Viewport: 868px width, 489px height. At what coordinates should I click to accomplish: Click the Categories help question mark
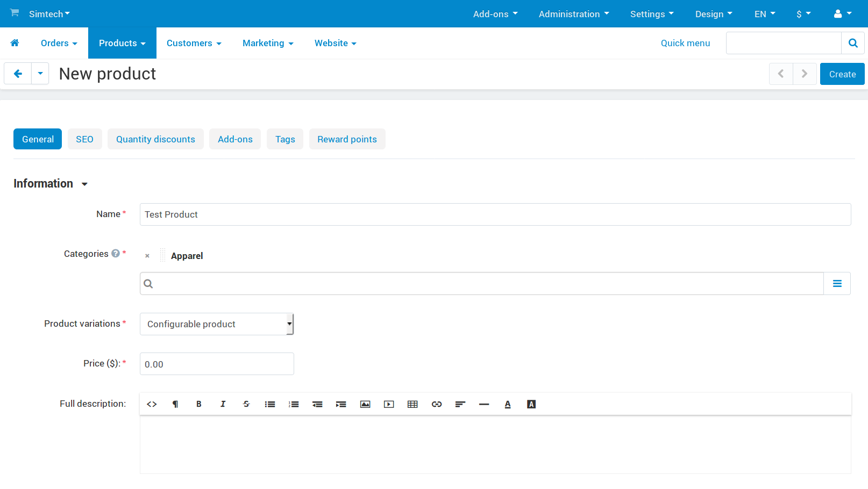pyautogui.click(x=116, y=254)
